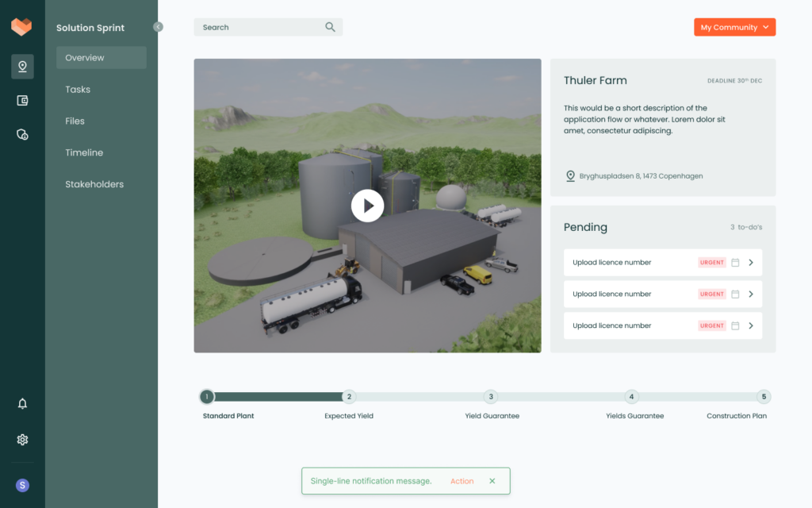Open settings with the gear icon
Screen dimensions: 812x508
coord(22,439)
